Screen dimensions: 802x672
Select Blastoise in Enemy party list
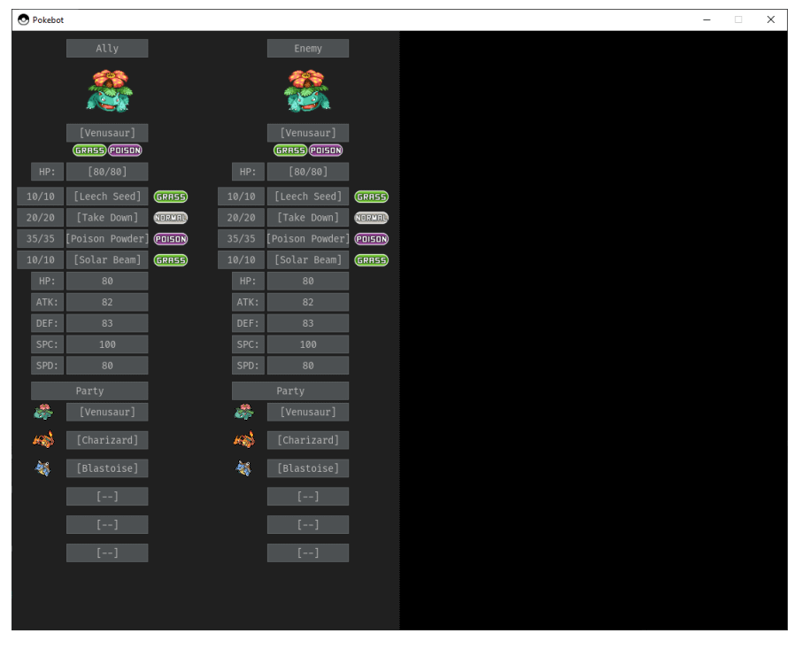(x=308, y=468)
